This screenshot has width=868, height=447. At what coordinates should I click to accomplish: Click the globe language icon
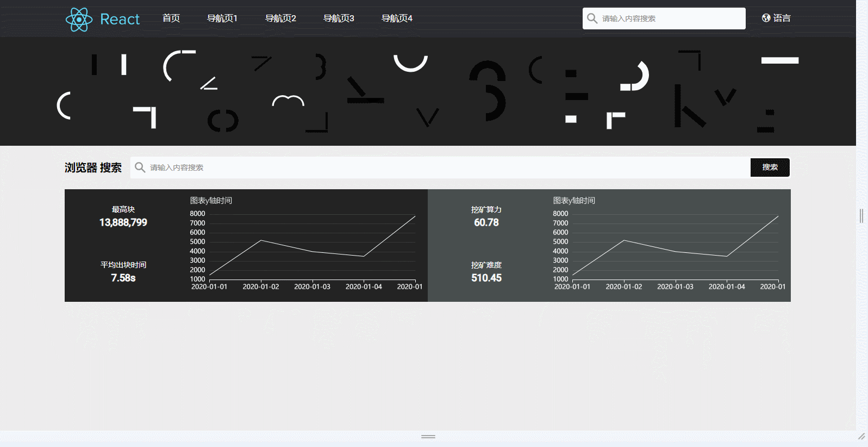(766, 18)
